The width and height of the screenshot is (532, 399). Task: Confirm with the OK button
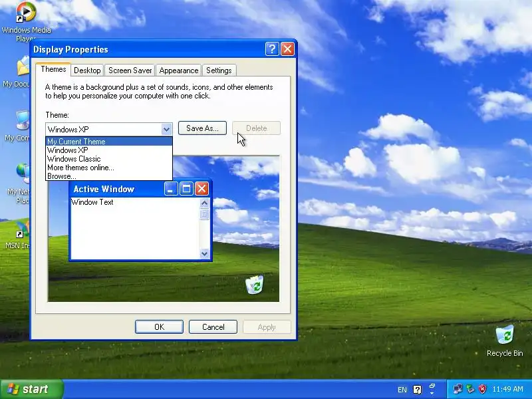(x=159, y=327)
